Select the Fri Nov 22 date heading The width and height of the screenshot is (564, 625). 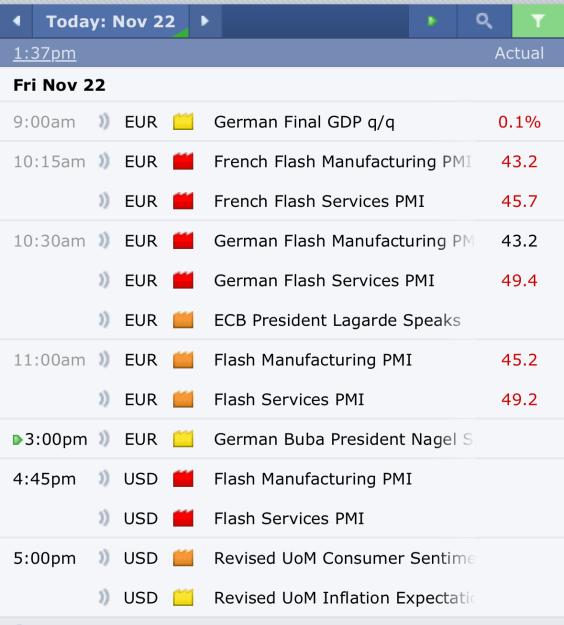59,85
